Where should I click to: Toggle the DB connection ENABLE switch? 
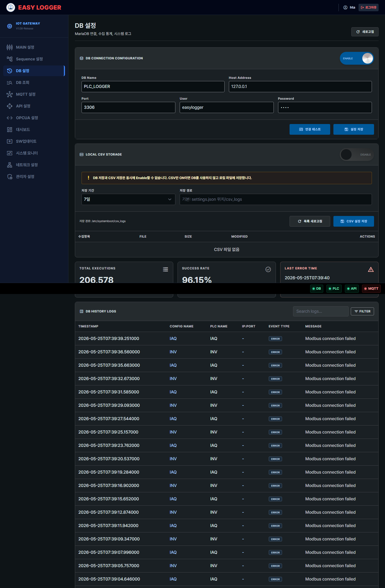click(x=357, y=58)
